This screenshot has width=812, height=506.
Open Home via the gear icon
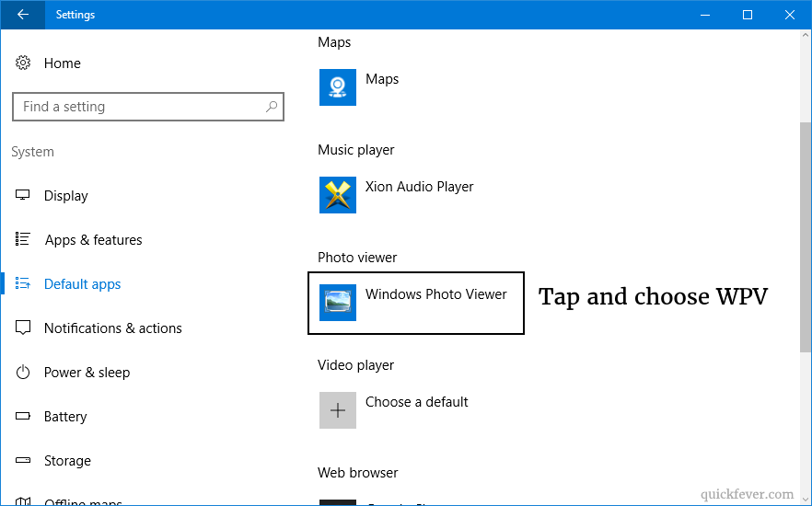coord(23,63)
